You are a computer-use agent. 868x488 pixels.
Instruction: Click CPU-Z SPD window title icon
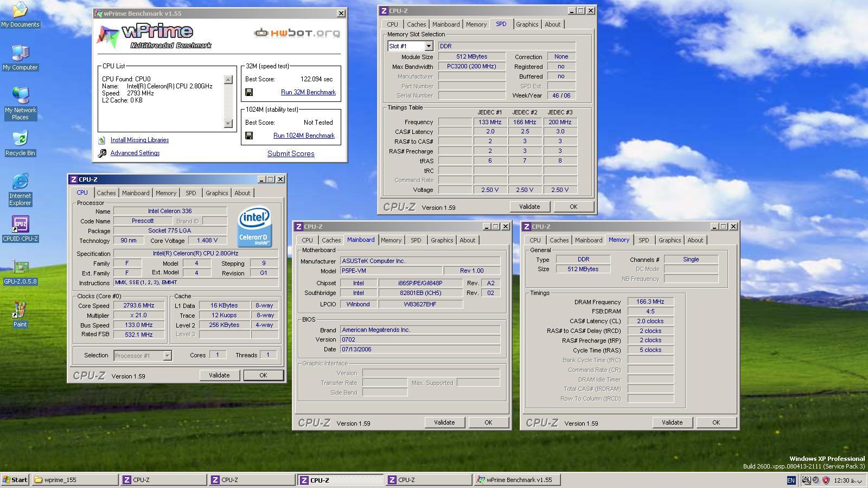click(x=384, y=11)
